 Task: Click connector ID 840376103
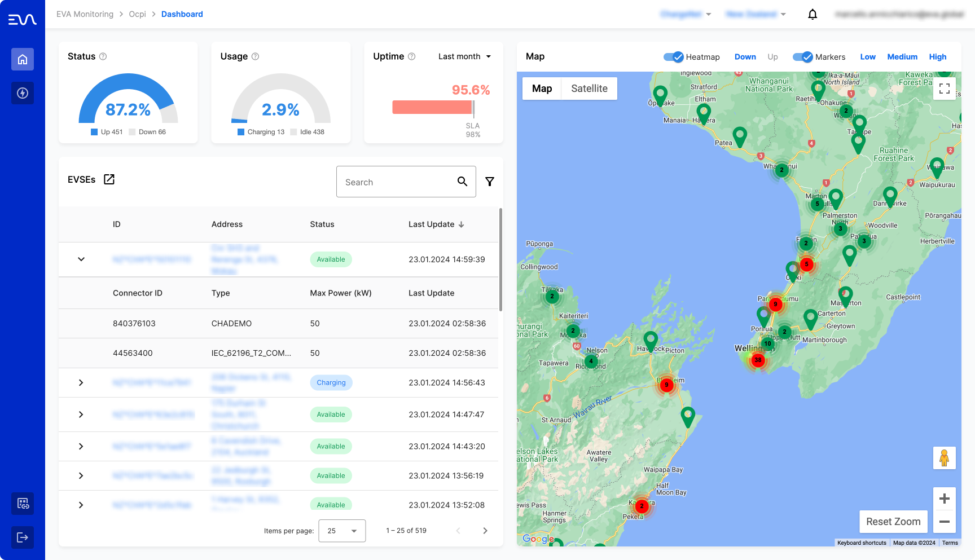134,324
